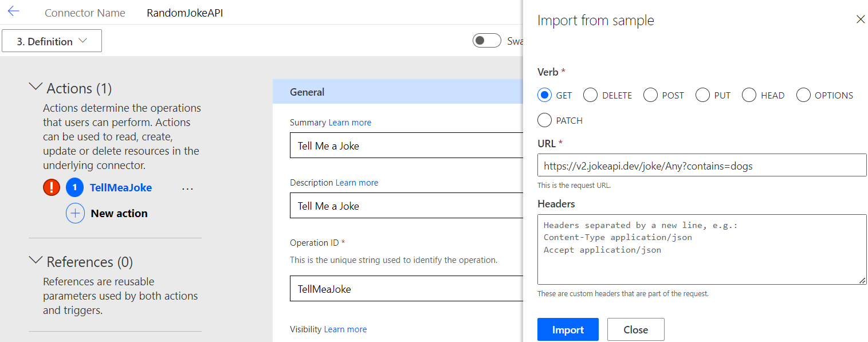This screenshot has width=868, height=342.
Task: Close the Import from sample panel
Action: [x=860, y=19]
